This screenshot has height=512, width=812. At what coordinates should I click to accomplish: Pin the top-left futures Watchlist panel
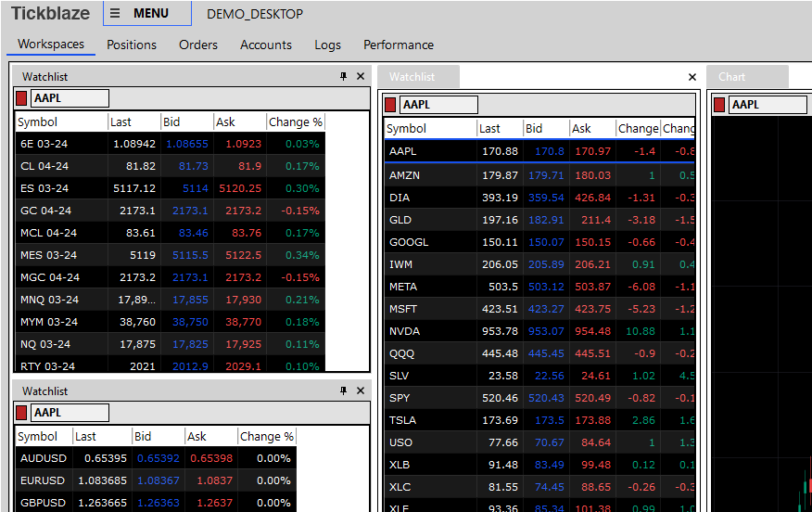click(x=343, y=76)
